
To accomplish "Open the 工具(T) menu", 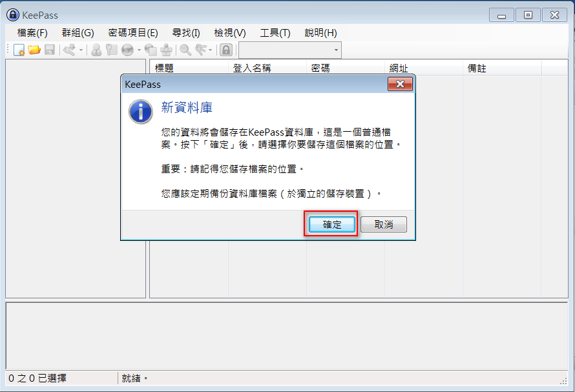I will click(275, 33).
